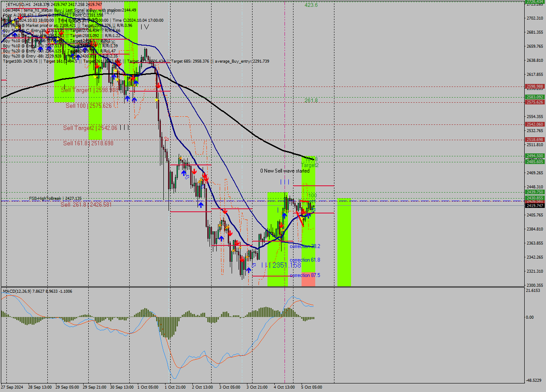
Task: Click the red 2518.698 price tag
Action: click(535, 140)
